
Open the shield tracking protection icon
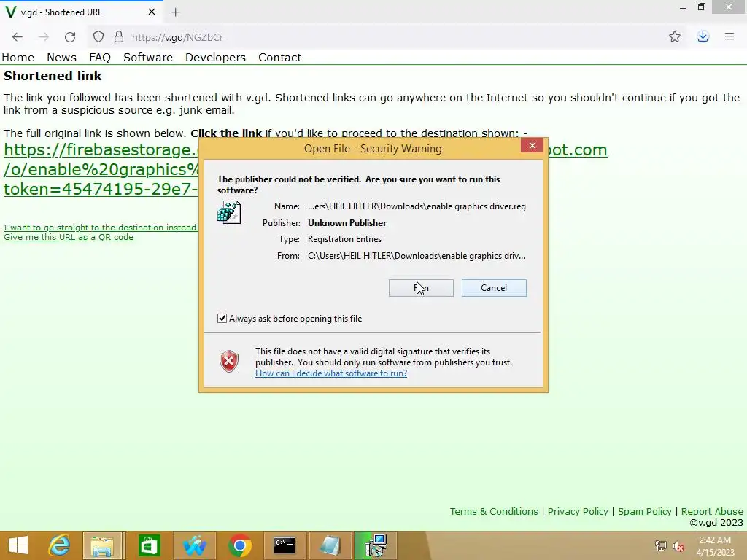[98, 37]
